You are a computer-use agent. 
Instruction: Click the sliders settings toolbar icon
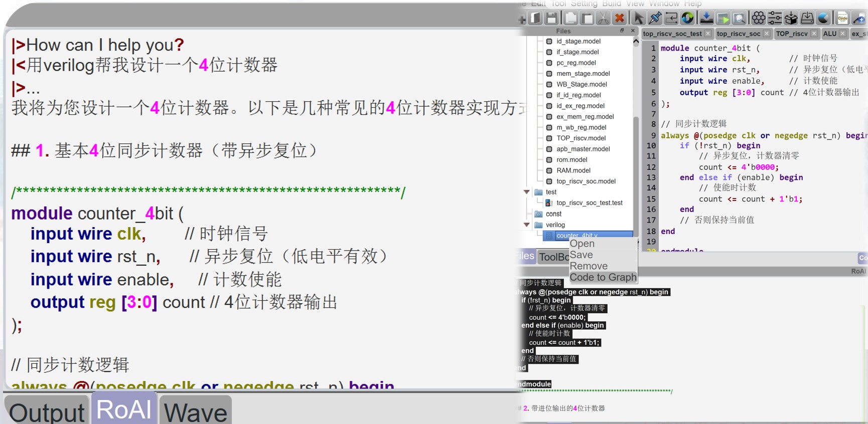(x=775, y=19)
